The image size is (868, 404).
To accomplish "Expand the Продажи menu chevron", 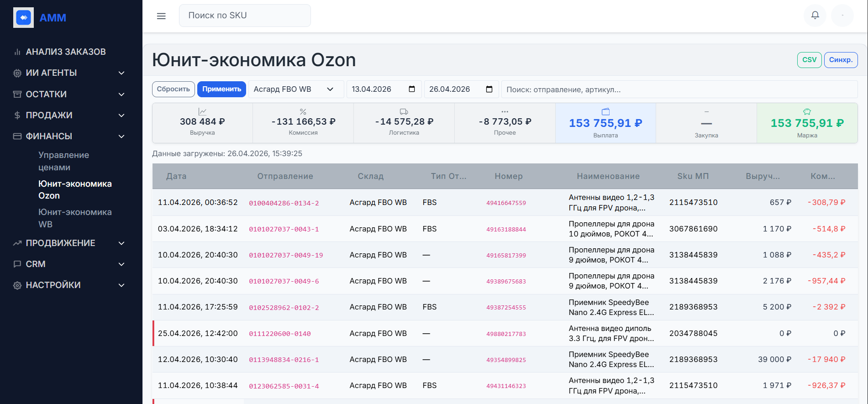I will (121, 115).
